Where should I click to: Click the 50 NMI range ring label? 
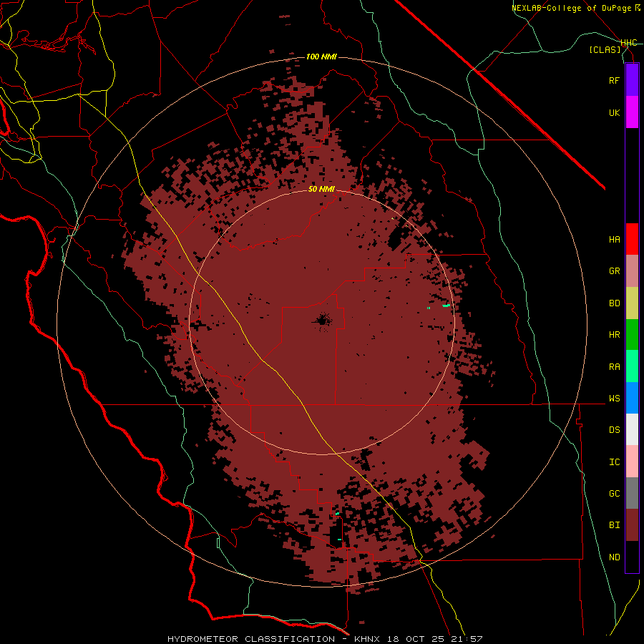coord(321,189)
